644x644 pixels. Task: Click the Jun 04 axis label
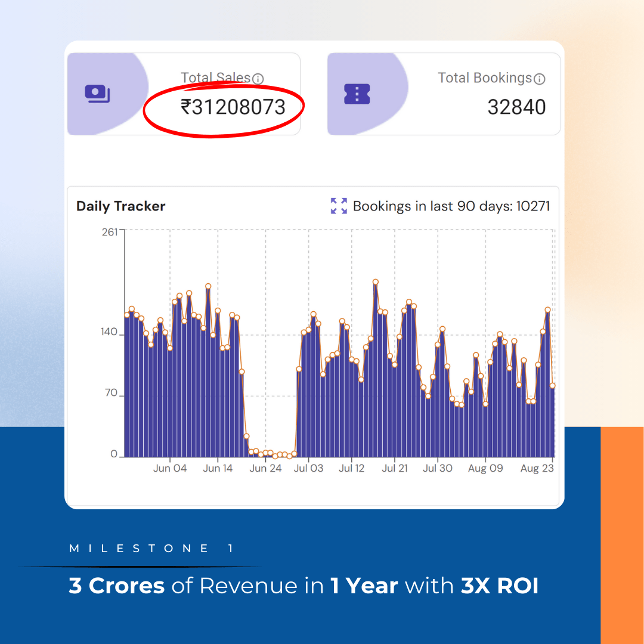tap(170, 468)
